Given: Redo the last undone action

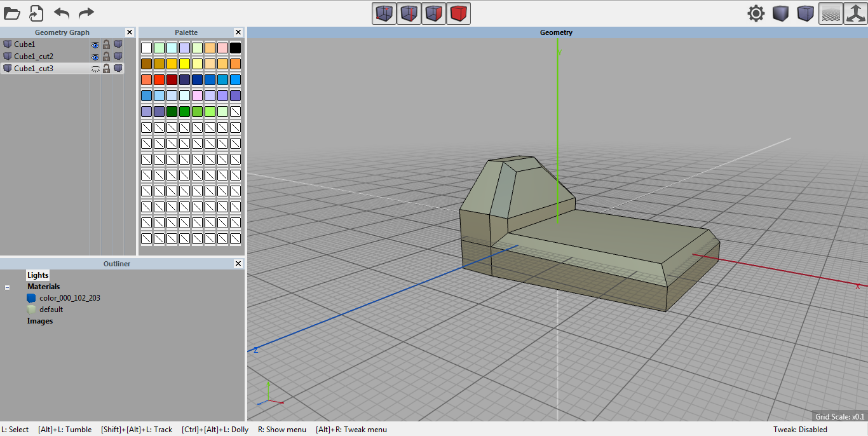Looking at the screenshot, I should [x=86, y=13].
